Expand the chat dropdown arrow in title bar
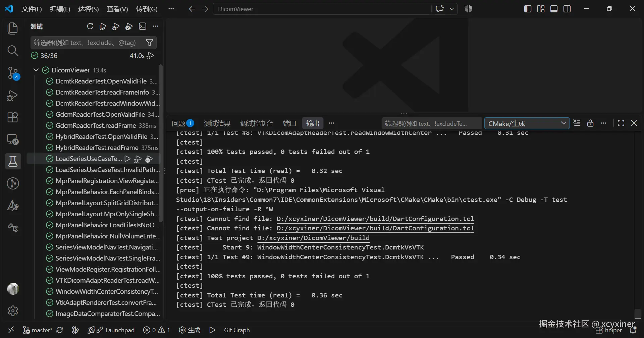 coord(452,9)
